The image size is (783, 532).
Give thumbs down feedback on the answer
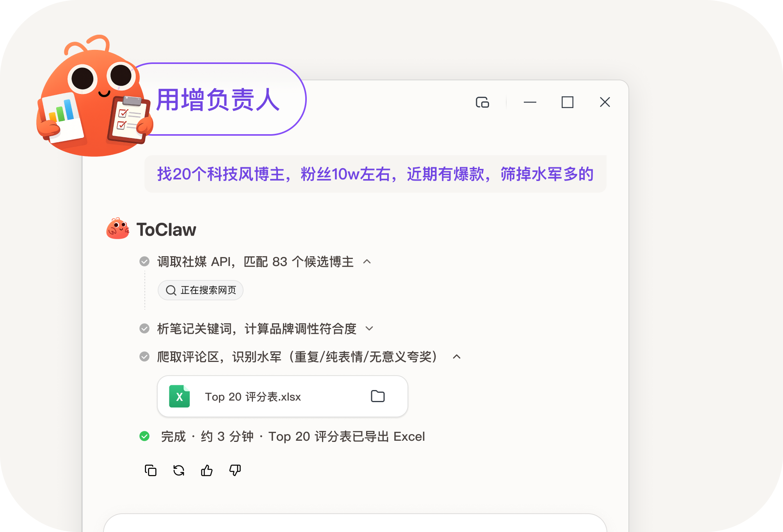click(x=234, y=470)
